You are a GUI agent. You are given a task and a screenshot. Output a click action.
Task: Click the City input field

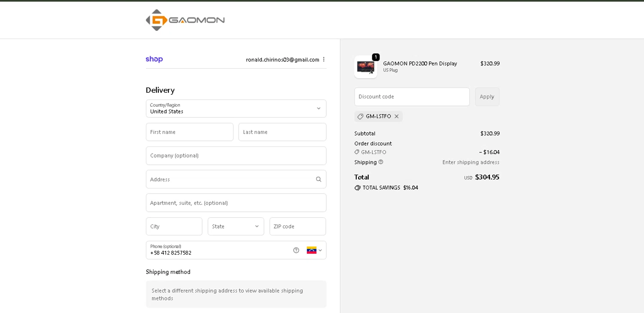(174, 226)
